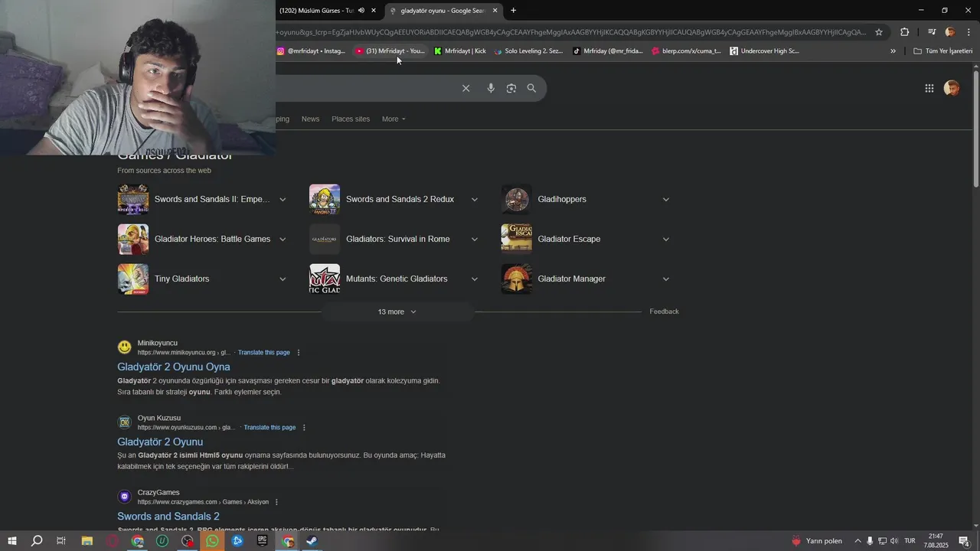The width and height of the screenshot is (980, 551).
Task: Open the Gladyatör 2 Oyunu Oyna link
Action: 174,367
